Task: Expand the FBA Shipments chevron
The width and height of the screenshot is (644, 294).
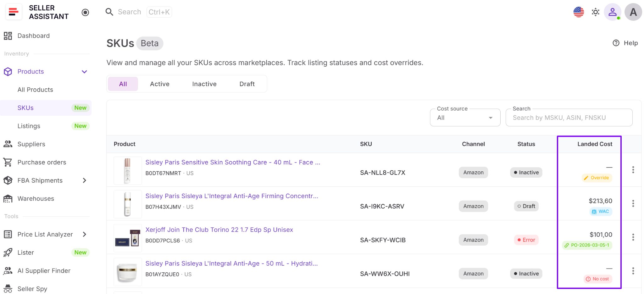Action: [x=84, y=180]
